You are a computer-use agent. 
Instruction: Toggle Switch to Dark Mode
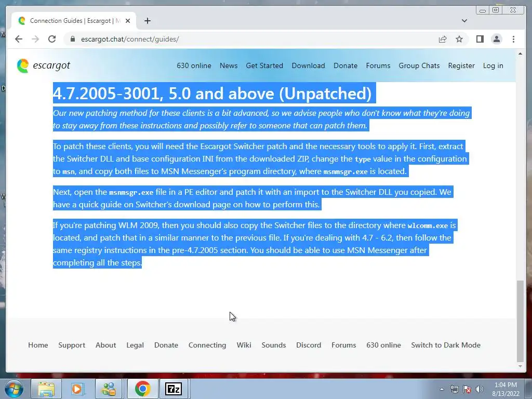pyautogui.click(x=445, y=345)
